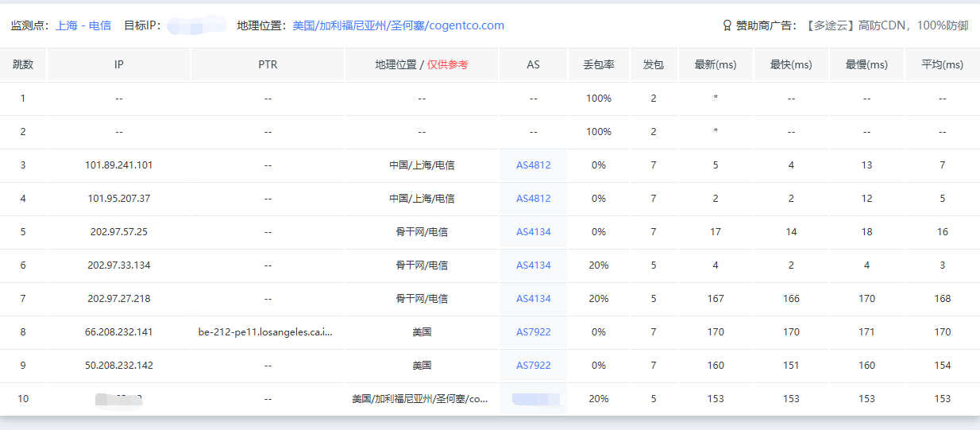
Task: Select the PTR column header
Action: (268, 65)
